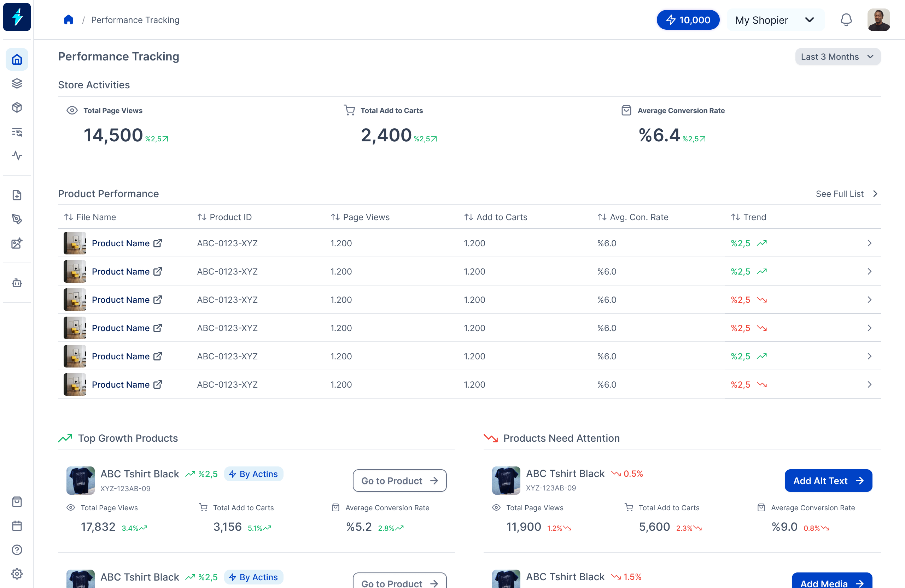Click the Add Media button
The image size is (905, 588).
[x=832, y=581]
